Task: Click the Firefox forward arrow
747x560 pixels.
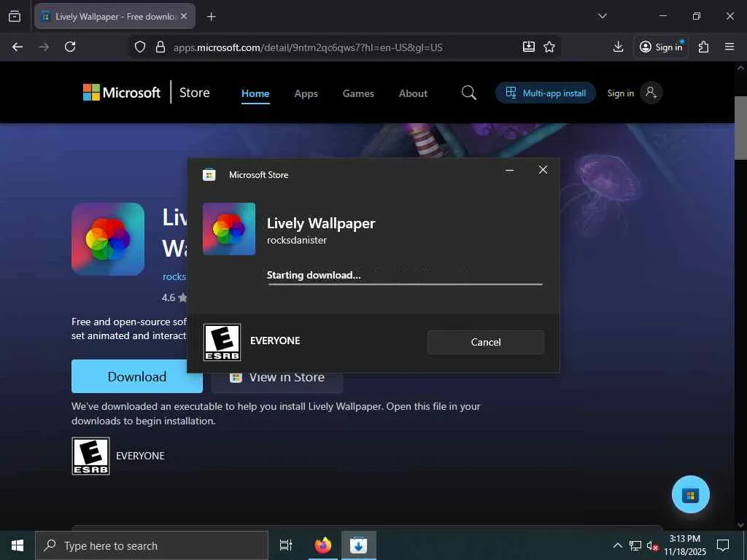Action: pos(44,47)
